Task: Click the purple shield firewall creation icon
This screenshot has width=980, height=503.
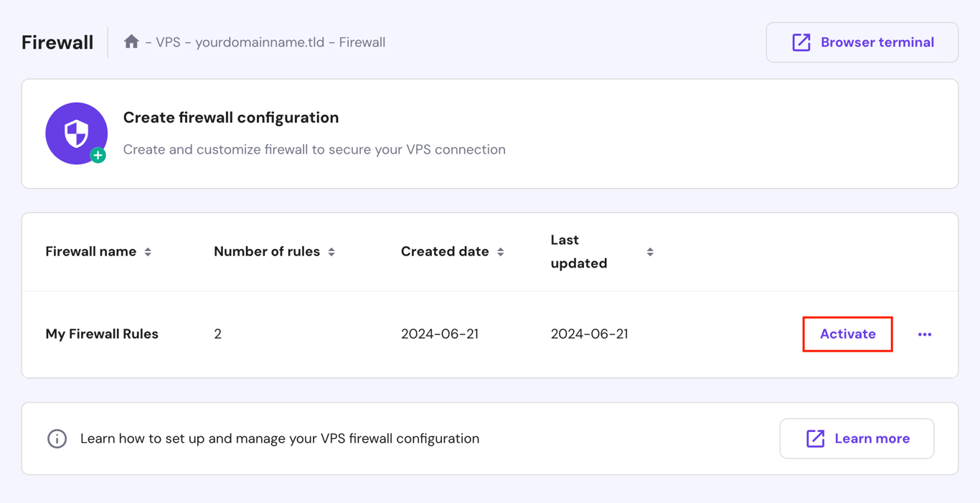Action: (x=76, y=133)
